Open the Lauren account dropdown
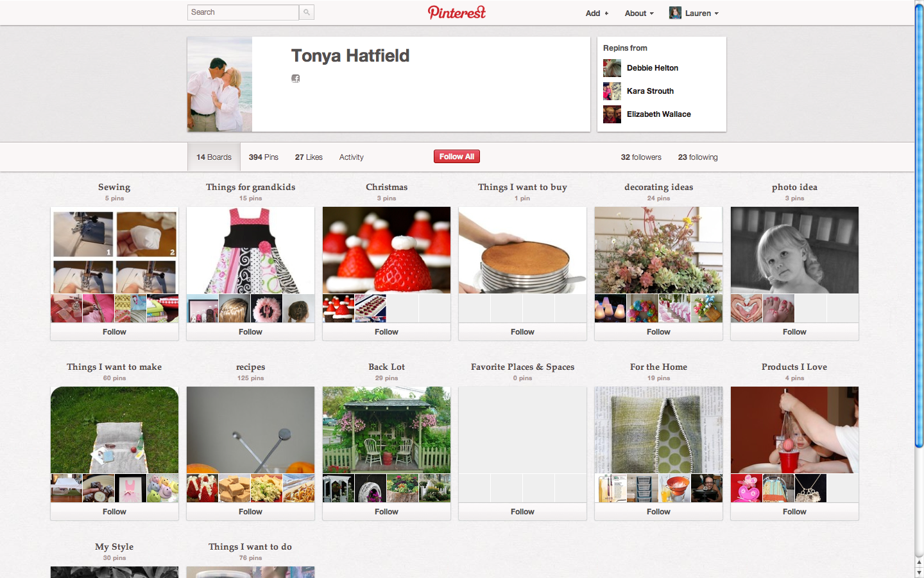 (701, 13)
